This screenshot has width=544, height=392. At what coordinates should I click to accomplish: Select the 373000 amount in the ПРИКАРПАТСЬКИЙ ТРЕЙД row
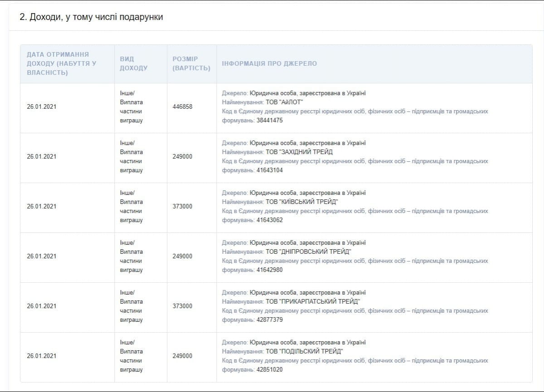[182, 306]
